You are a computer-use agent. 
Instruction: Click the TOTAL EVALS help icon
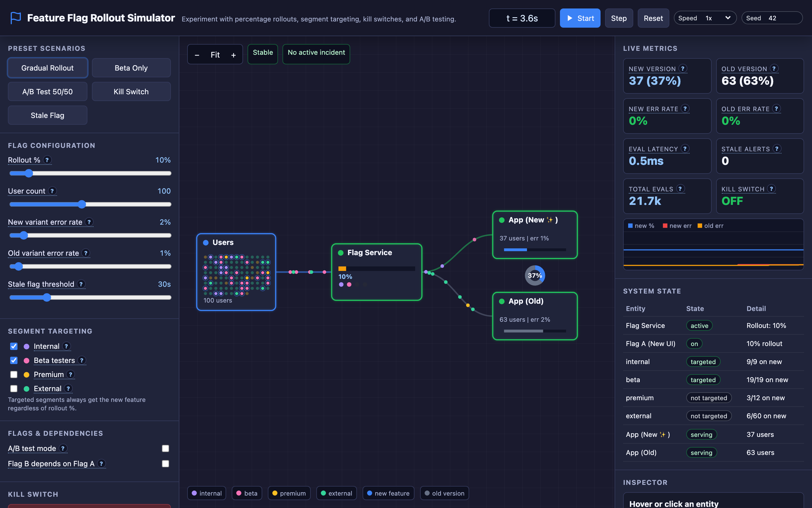(x=680, y=189)
